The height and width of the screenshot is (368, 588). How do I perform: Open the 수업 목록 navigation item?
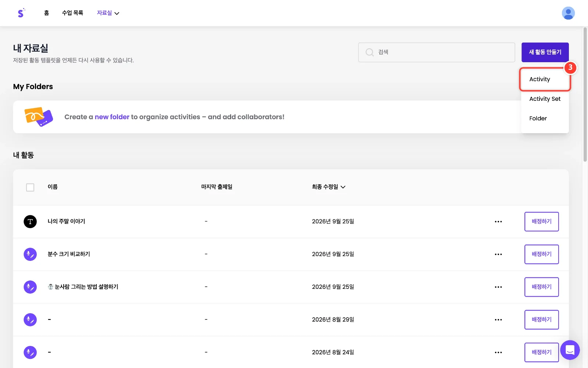tap(72, 13)
